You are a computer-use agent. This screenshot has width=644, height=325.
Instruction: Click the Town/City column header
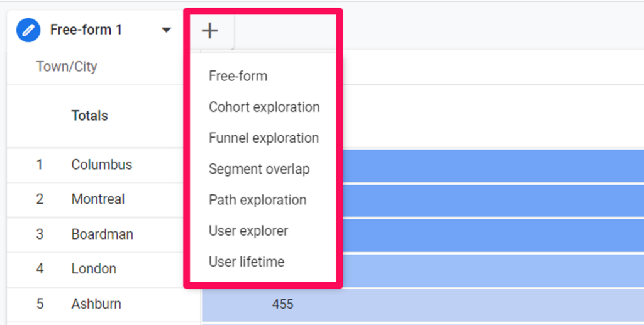tap(67, 66)
